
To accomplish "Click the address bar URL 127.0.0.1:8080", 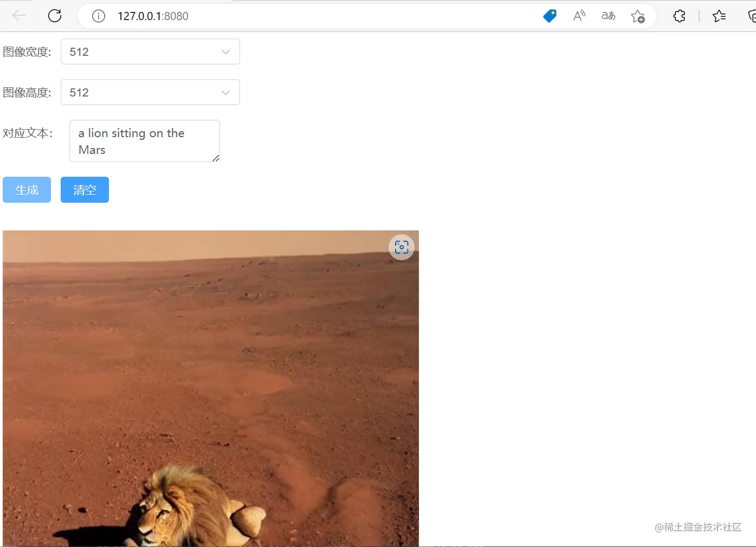I will pyautogui.click(x=153, y=16).
